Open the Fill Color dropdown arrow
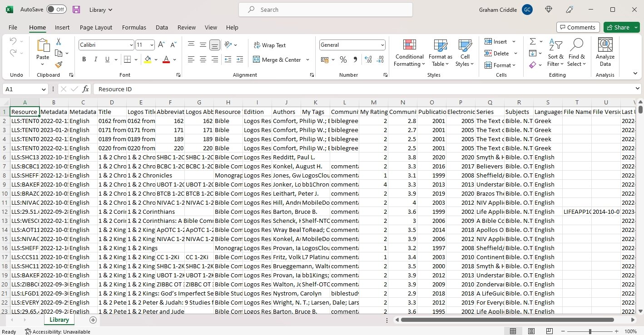Screen dimensions: 644x335 [156, 59]
